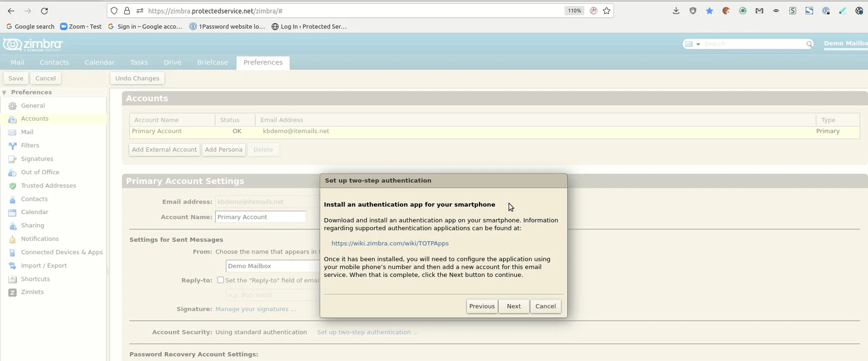Open the Zoom - Test bookmark
Viewport: 868px width, 361px height.
(x=81, y=27)
